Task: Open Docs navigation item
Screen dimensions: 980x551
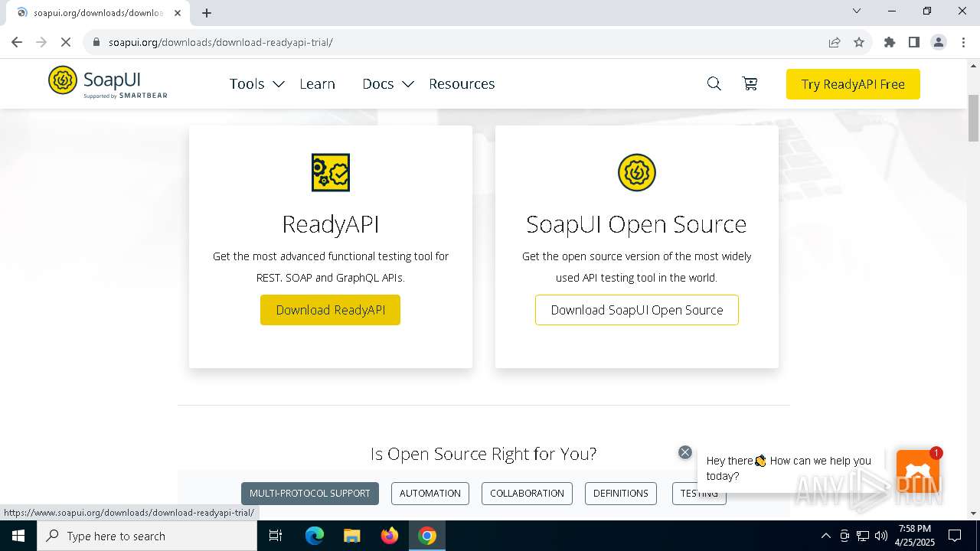Action: pyautogui.click(x=378, y=83)
